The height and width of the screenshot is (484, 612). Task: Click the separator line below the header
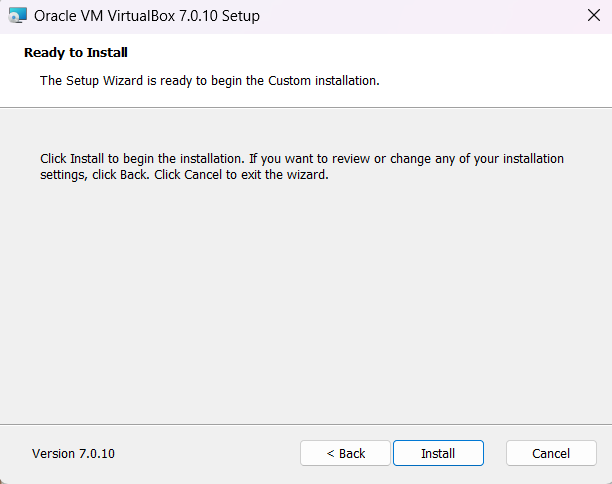click(306, 107)
